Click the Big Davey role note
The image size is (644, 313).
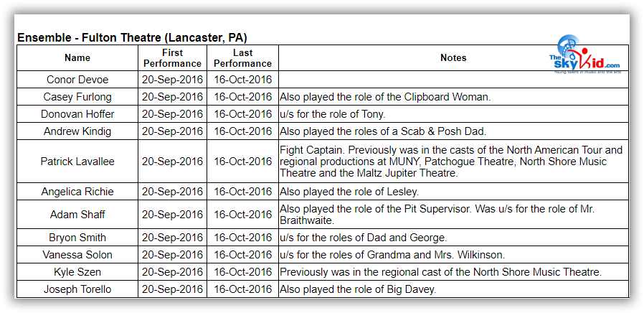click(358, 289)
